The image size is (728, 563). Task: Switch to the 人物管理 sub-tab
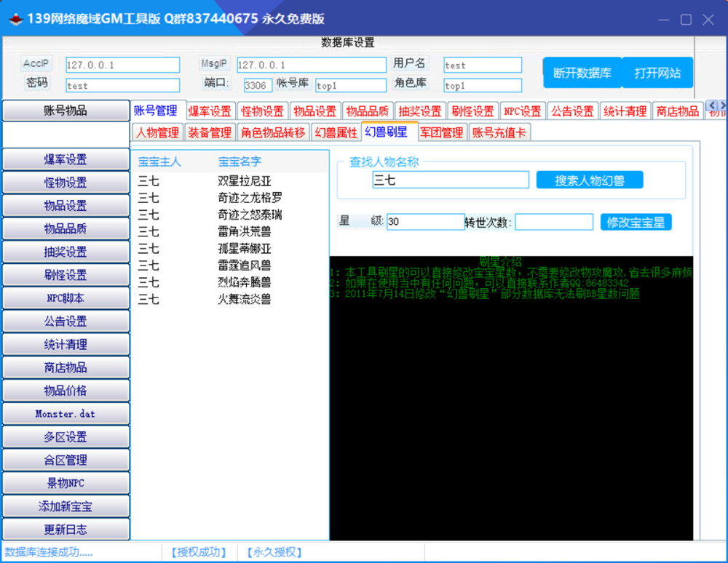tap(157, 132)
